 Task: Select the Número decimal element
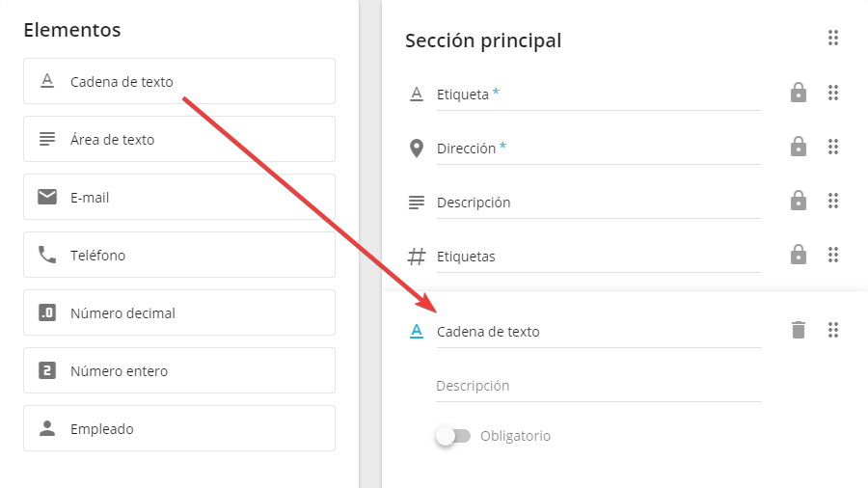[x=179, y=312]
